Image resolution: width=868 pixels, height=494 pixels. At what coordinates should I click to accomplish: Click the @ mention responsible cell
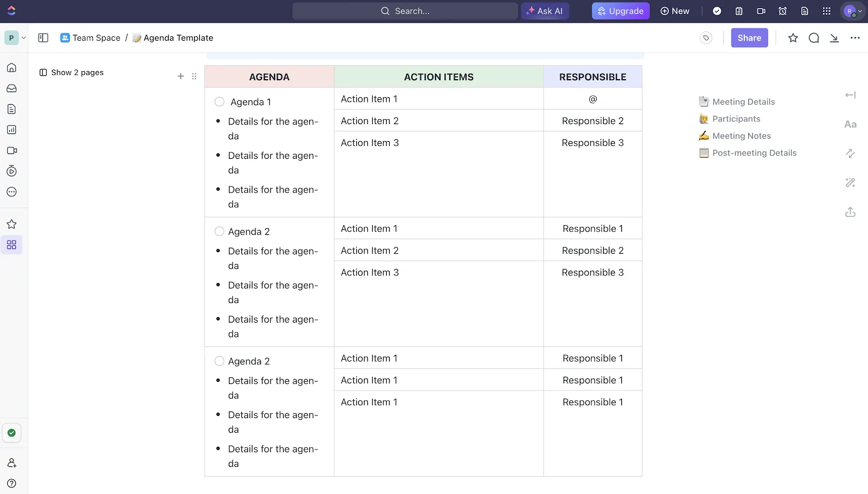pyautogui.click(x=592, y=99)
